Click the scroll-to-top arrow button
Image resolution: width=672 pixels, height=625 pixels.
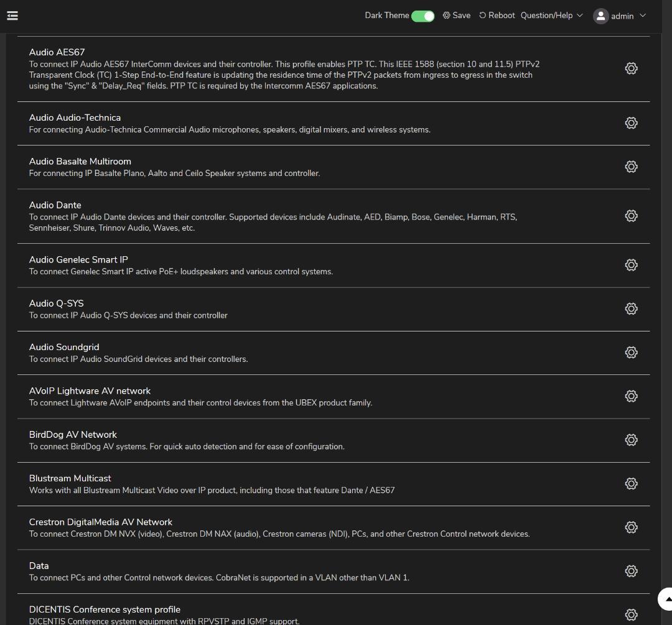coord(666,598)
